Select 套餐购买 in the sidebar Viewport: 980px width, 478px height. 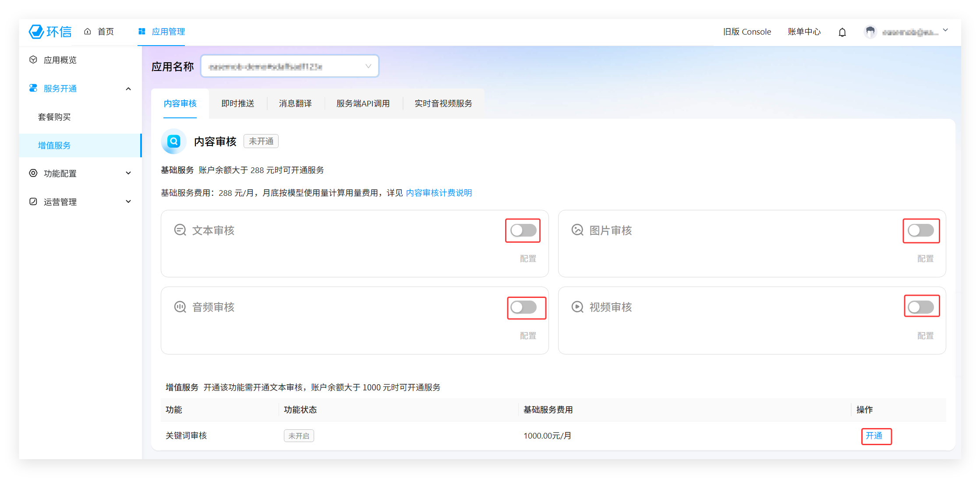[x=54, y=117]
